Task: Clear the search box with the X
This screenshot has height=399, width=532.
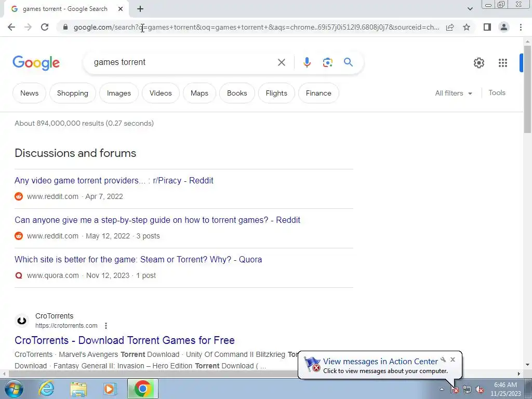Action: pyautogui.click(x=281, y=62)
